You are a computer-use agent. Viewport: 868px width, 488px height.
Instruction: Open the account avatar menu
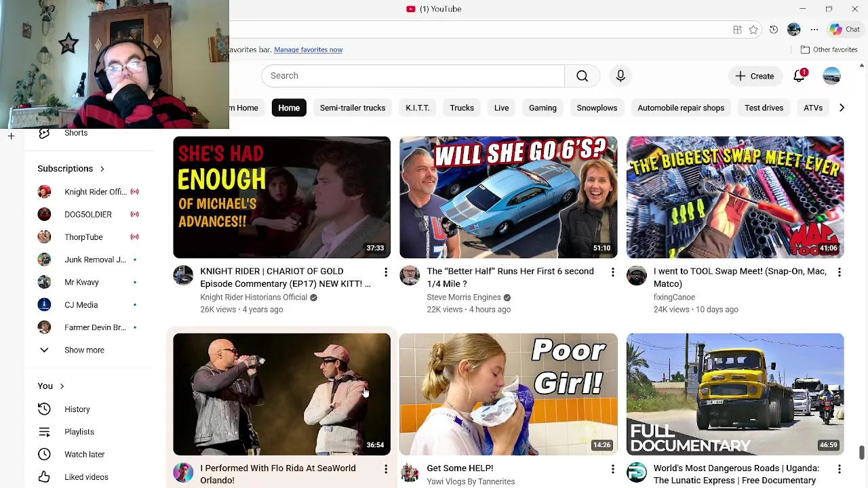point(831,76)
